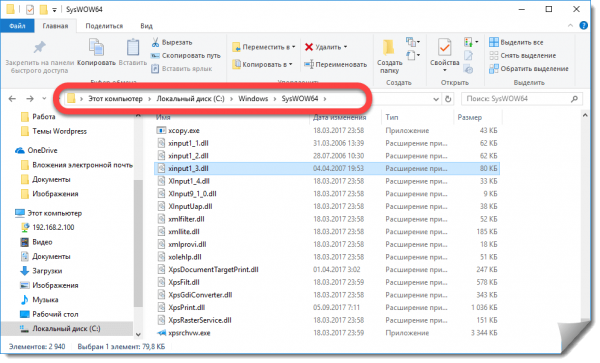Collapse ribbon with chevron arrow
The image size is (600, 363).
[x=570, y=26]
